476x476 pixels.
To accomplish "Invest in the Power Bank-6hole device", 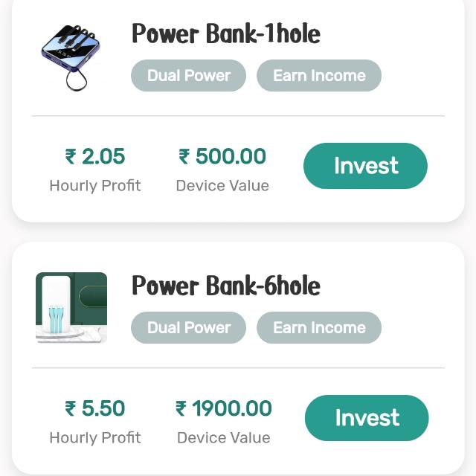I will click(x=367, y=418).
